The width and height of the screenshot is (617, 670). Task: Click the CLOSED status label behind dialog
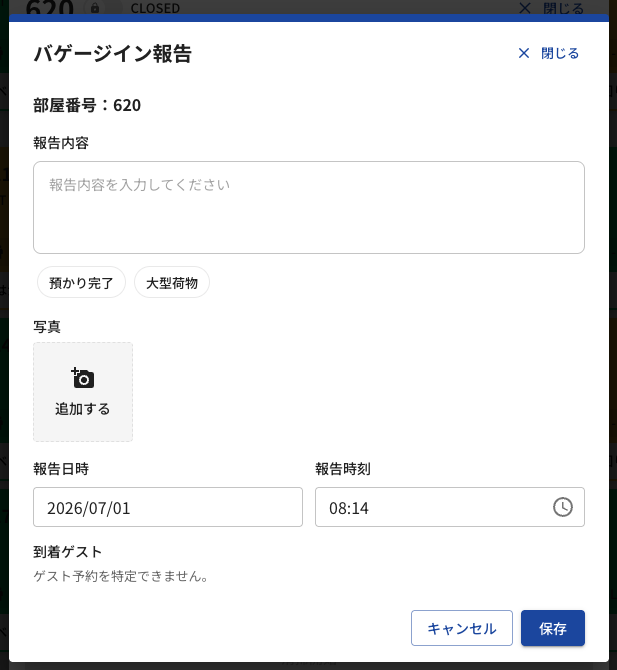[x=155, y=8]
